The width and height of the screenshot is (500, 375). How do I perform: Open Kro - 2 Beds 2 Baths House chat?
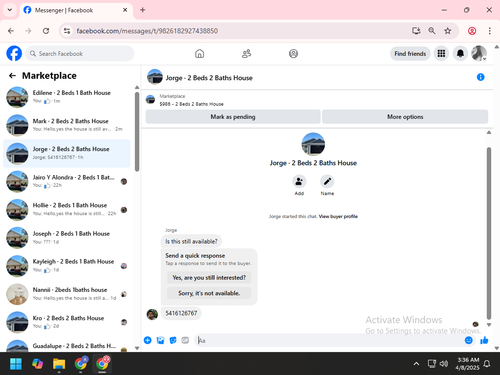coord(67,322)
